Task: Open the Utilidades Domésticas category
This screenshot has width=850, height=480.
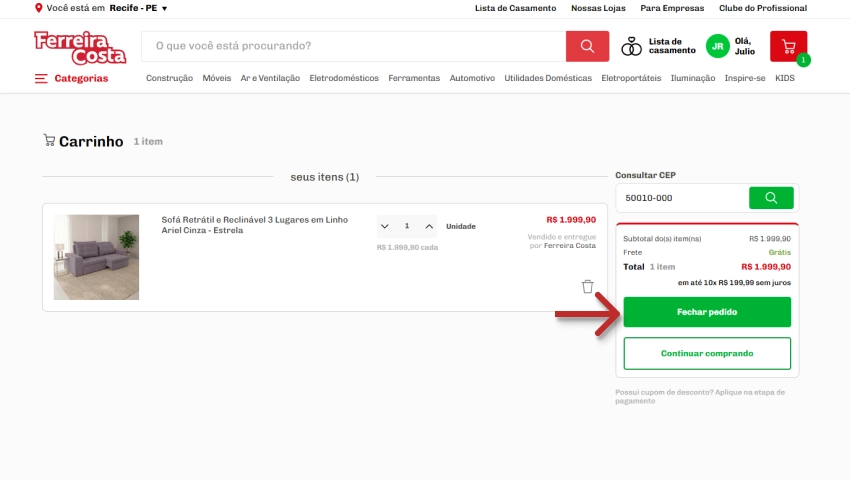Action: 548,78
